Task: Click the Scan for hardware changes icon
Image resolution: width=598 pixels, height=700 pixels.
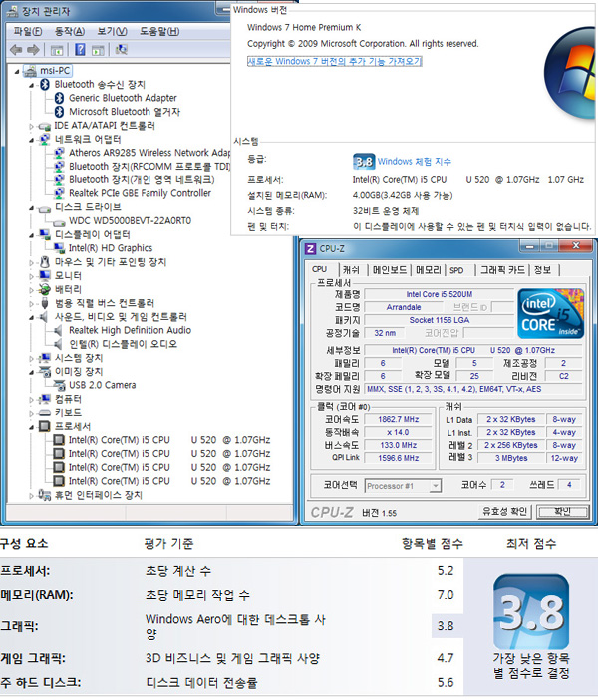Action: point(121,50)
